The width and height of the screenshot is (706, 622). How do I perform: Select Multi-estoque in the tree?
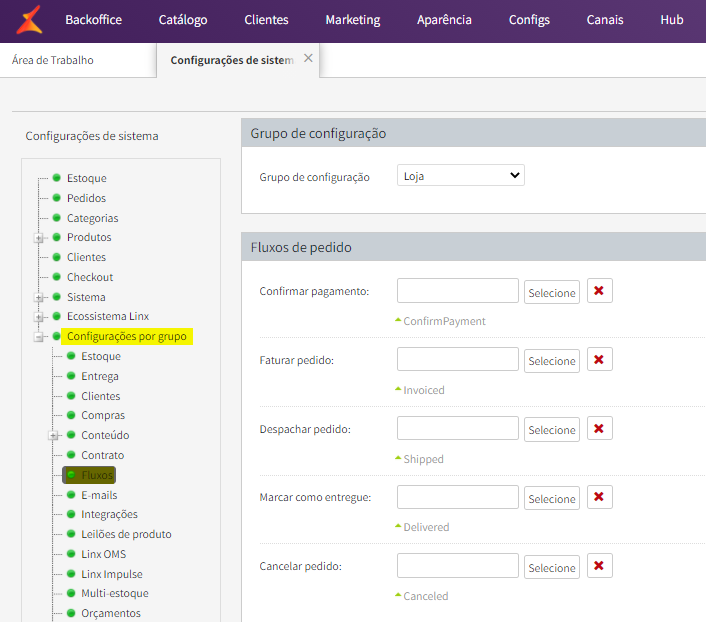click(114, 593)
